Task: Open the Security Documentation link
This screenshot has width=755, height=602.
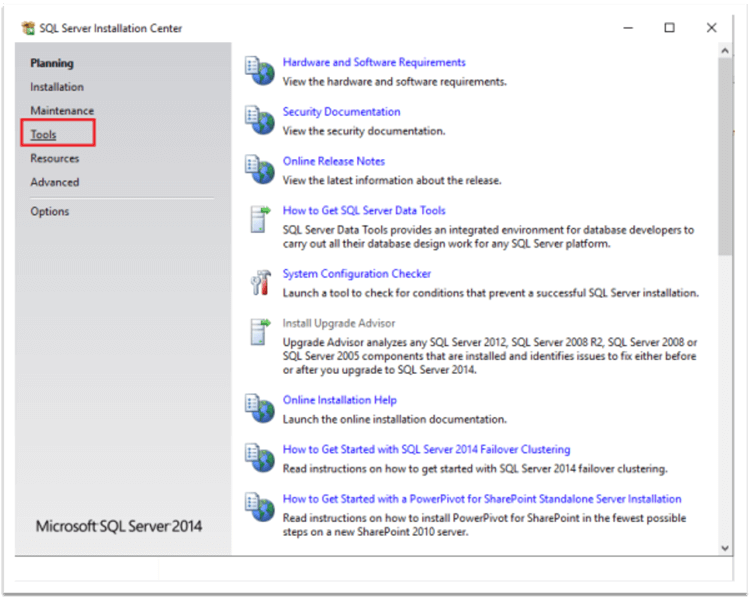Action: (x=341, y=112)
